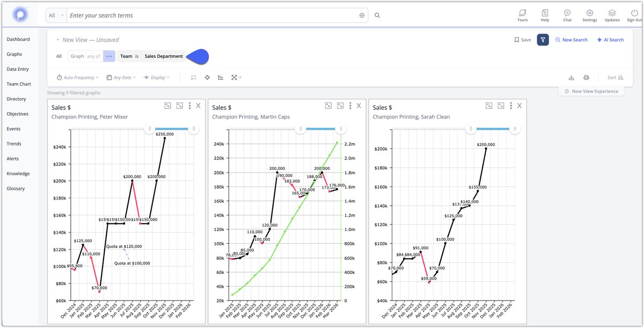Click the app logo

(20, 14)
